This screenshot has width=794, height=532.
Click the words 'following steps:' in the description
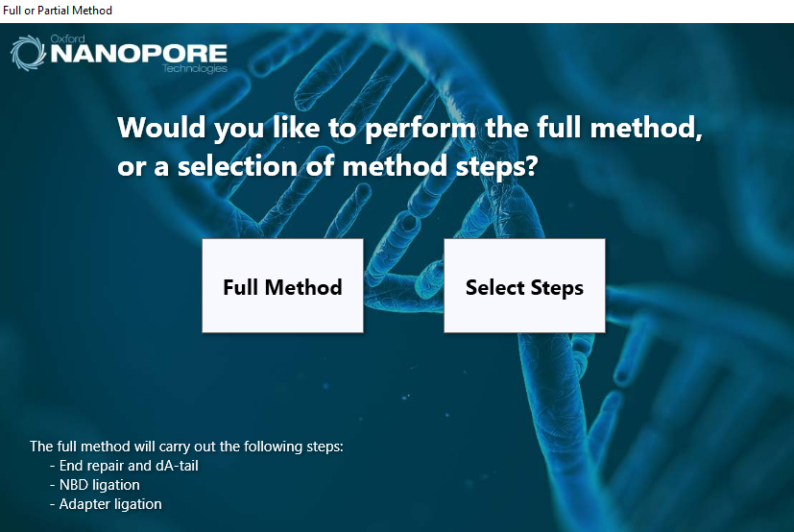[x=294, y=447]
